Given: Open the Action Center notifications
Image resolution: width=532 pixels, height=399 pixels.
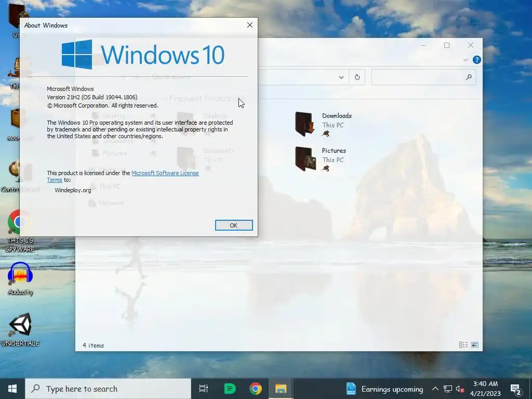Looking at the screenshot, I should click(516, 389).
